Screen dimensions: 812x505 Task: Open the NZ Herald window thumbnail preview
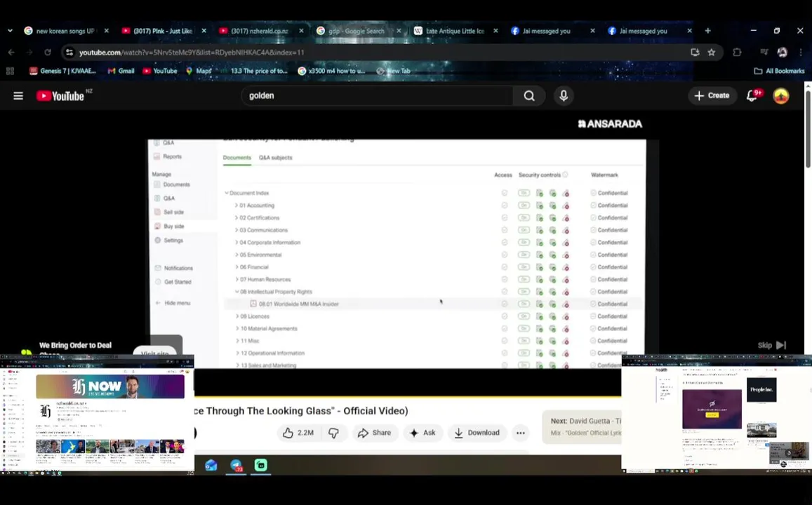[97, 415]
